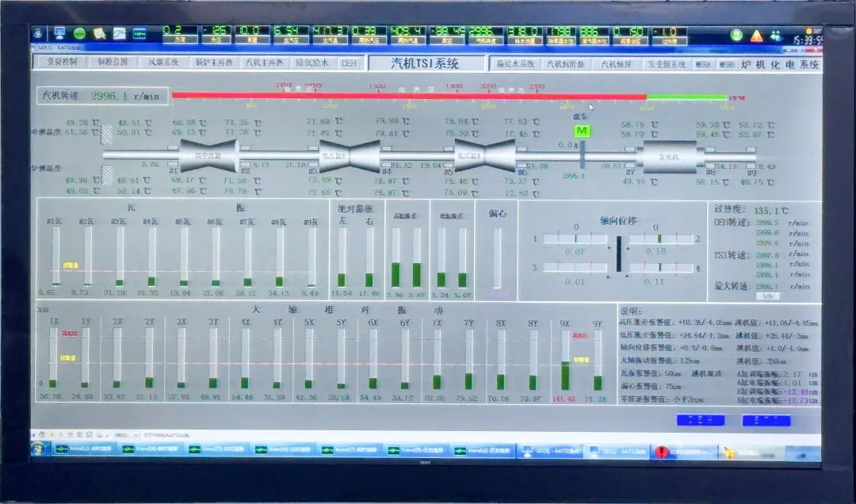This screenshot has height=504, width=856.
Task: Open the yellow notes icon in toolbar
Action: tap(99, 34)
